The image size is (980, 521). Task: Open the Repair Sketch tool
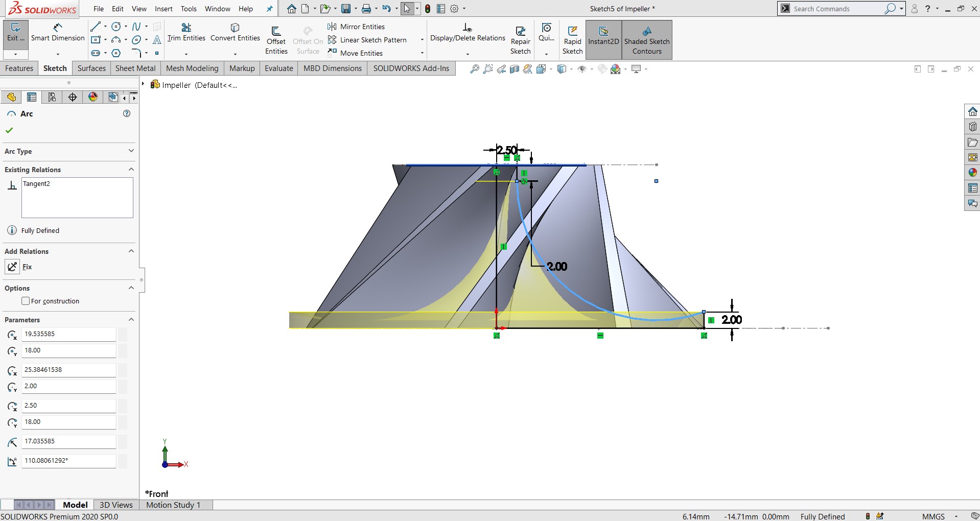[x=520, y=40]
